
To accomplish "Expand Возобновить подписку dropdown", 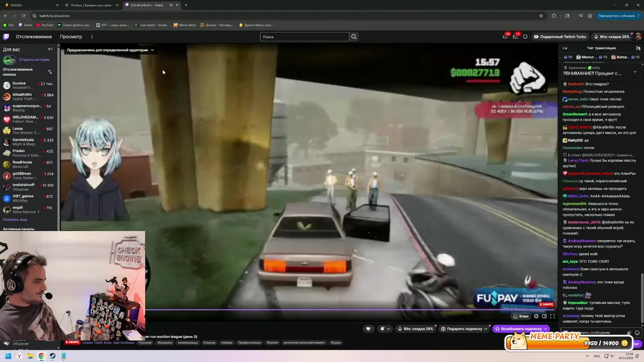I will [545, 329].
